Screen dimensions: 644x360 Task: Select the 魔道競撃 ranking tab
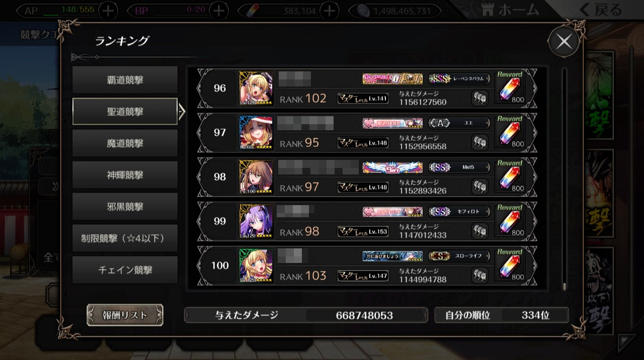[x=125, y=143]
